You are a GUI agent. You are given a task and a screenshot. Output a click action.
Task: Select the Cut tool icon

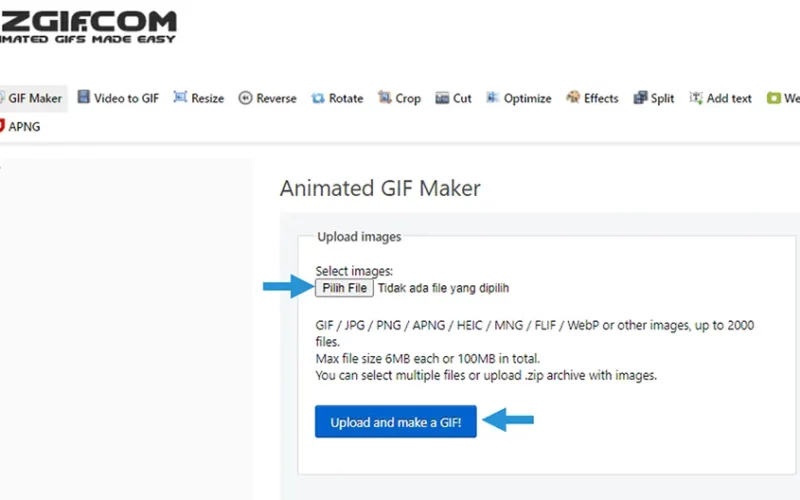click(442, 98)
